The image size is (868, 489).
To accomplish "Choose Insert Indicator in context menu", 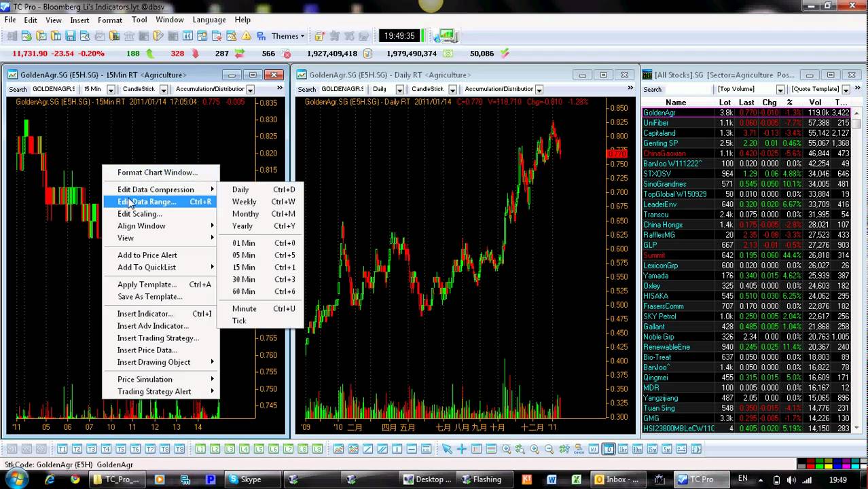I will [x=160, y=314].
